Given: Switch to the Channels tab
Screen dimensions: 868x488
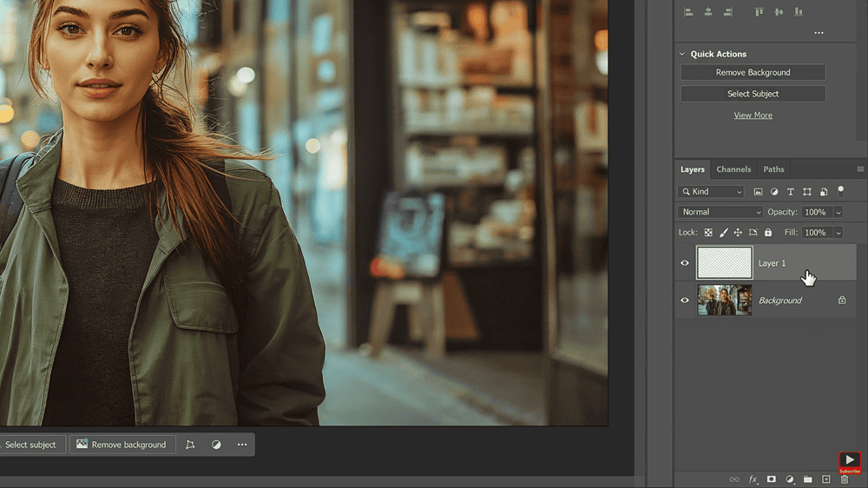Looking at the screenshot, I should coord(733,169).
